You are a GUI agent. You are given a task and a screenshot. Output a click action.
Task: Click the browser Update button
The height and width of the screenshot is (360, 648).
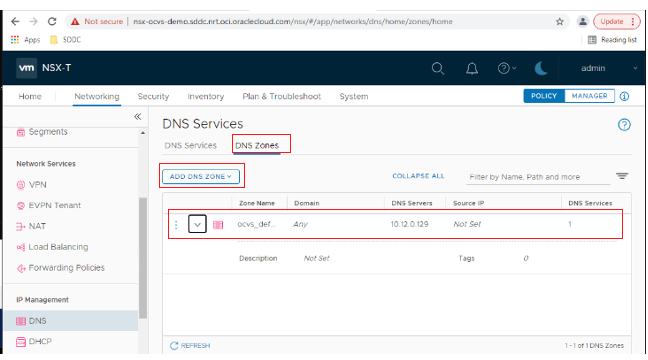616,21
